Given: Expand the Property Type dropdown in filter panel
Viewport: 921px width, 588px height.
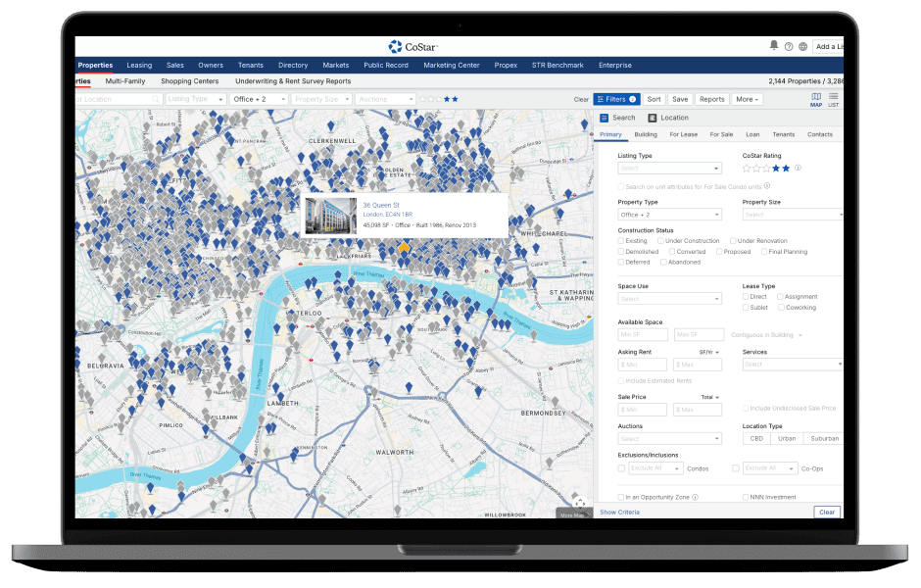Looking at the screenshot, I should coord(669,215).
